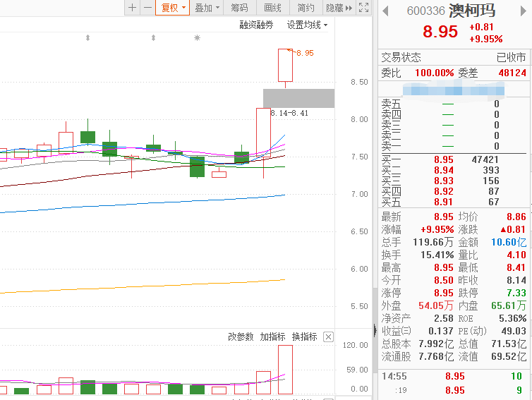Image resolution: width=532 pixels, height=400 pixels.
Task: Click the first double-arrow event marker
Action: (88, 37)
